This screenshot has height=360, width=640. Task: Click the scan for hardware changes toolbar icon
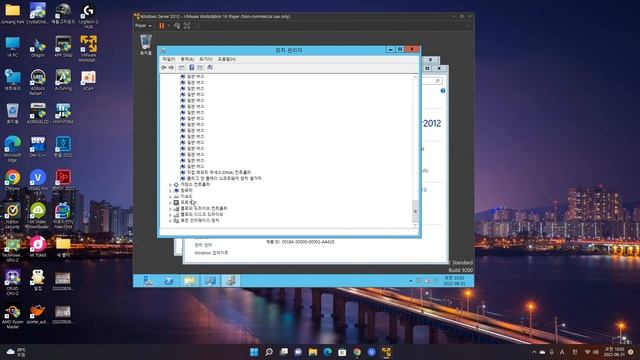pyautogui.click(x=210, y=67)
